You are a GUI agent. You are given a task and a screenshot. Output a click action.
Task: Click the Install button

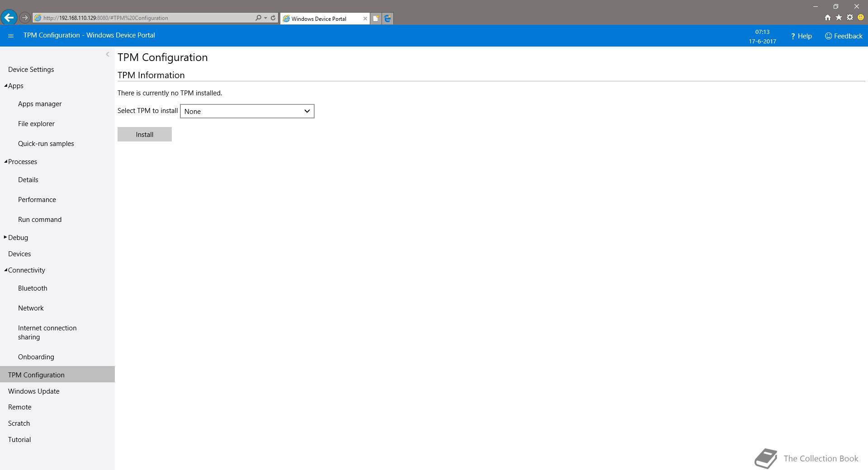145,134
